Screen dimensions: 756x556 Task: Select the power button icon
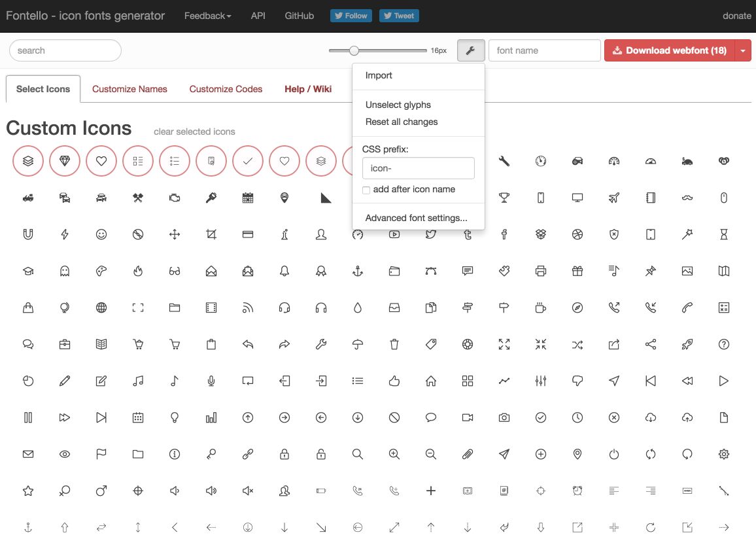(x=614, y=454)
